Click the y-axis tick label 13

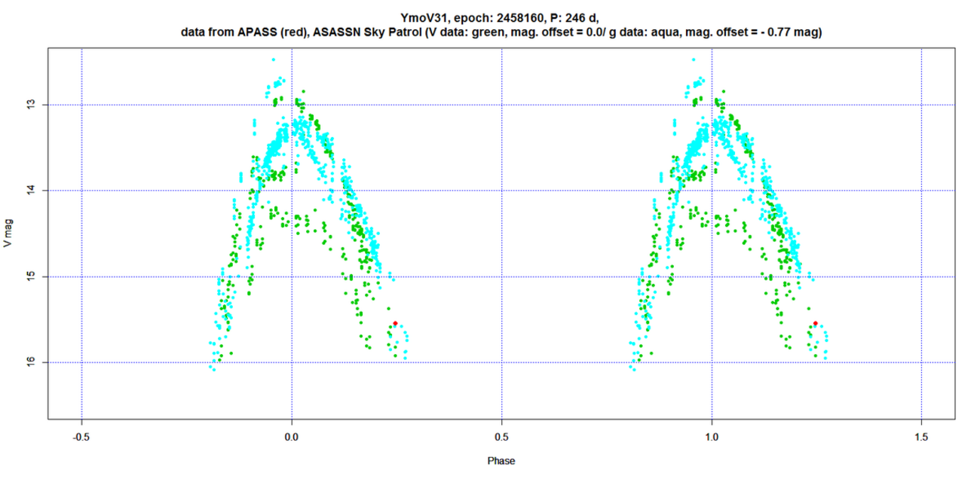tap(31, 105)
